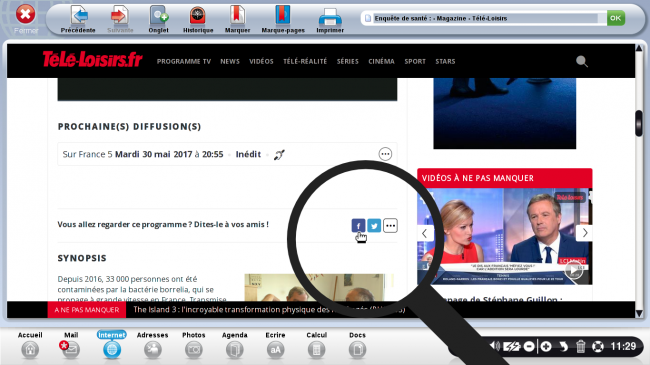Share the programme on Twitter
650x365 pixels.
[374, 226]
